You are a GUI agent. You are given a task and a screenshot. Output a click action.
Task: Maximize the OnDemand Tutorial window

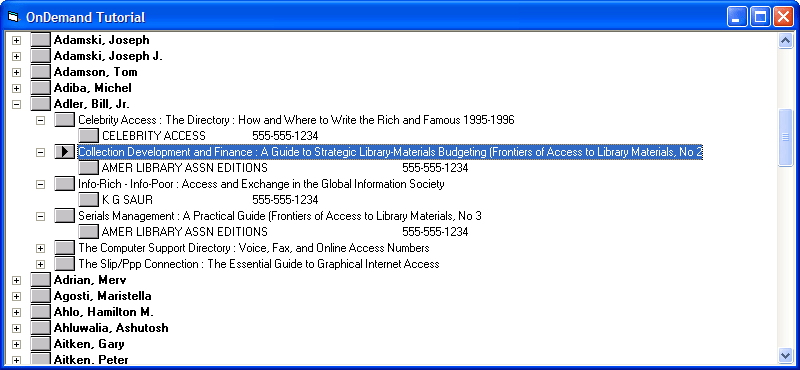point(760,17)
